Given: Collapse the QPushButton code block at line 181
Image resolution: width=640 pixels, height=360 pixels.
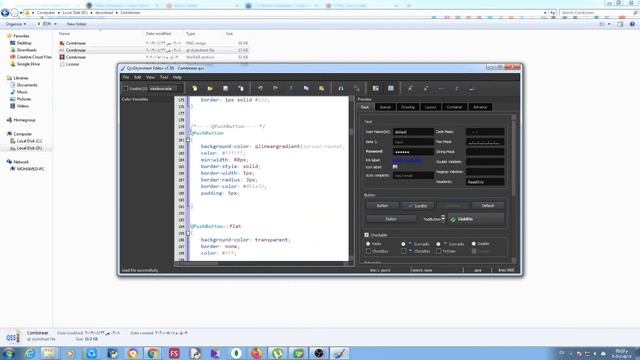Looking at the screenshot, I should click(188, 140).
